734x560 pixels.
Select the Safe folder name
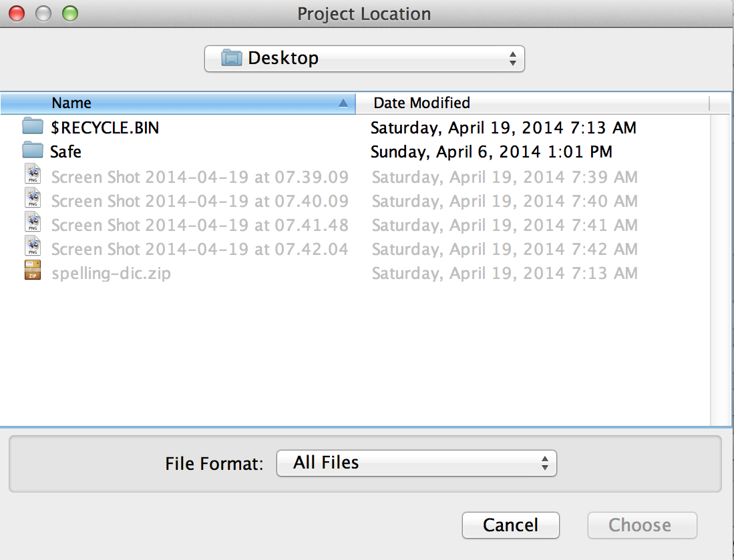(x=65, y=152)
